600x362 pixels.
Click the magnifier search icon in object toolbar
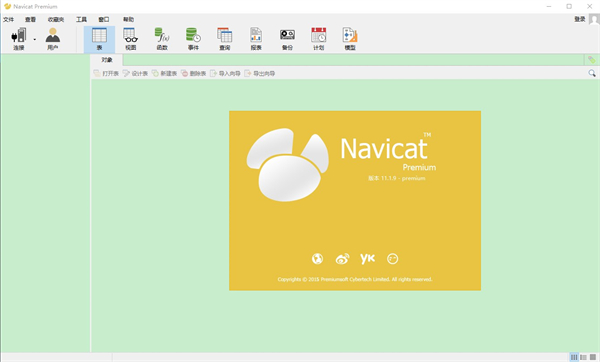(592, 73)
